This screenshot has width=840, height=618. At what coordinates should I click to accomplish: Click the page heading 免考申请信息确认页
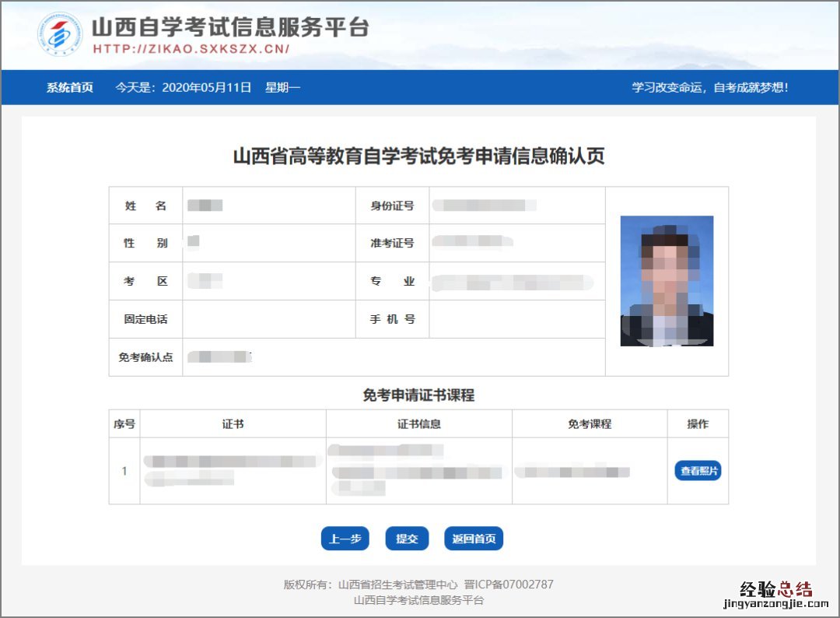point(418,156)
